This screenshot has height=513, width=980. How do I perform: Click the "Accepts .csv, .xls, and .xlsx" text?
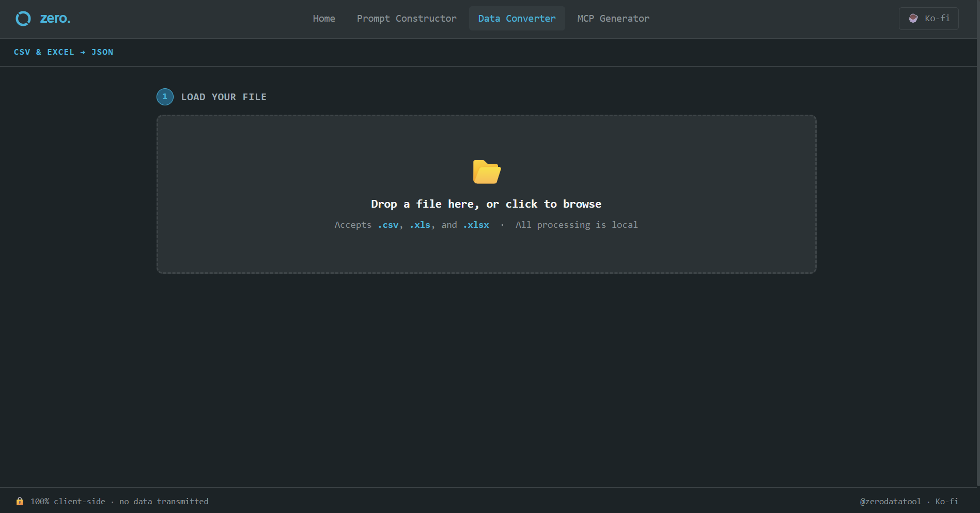point(412,225)
